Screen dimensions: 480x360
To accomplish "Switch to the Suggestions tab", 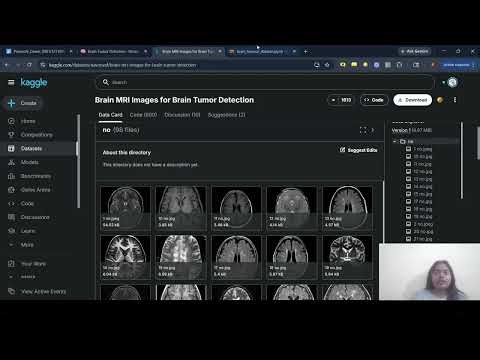I will click(x=226, y=115).
